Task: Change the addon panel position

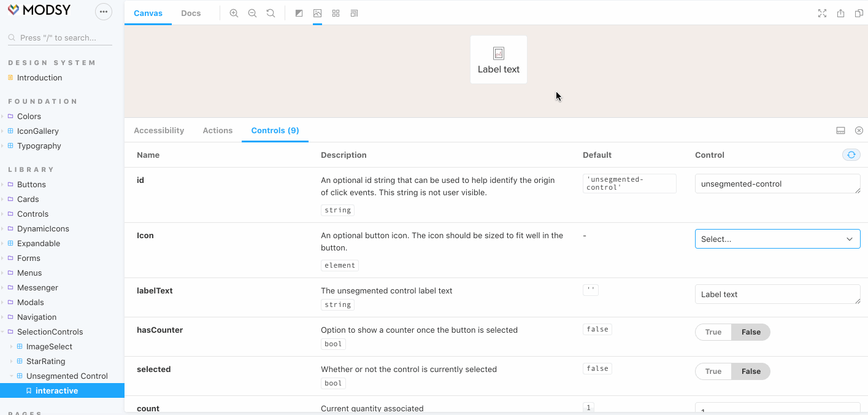Action: click(x=840, y=130)
